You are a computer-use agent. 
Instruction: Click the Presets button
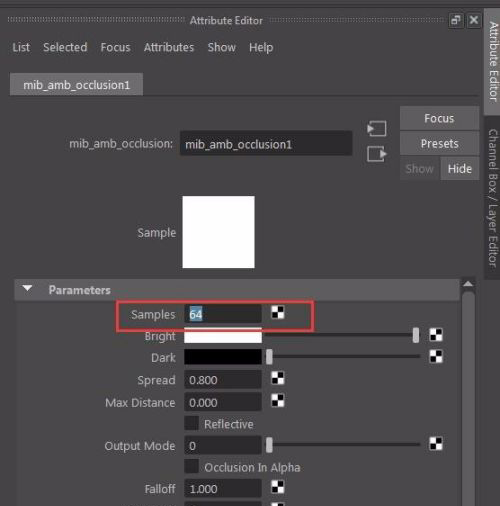point(439,143)
